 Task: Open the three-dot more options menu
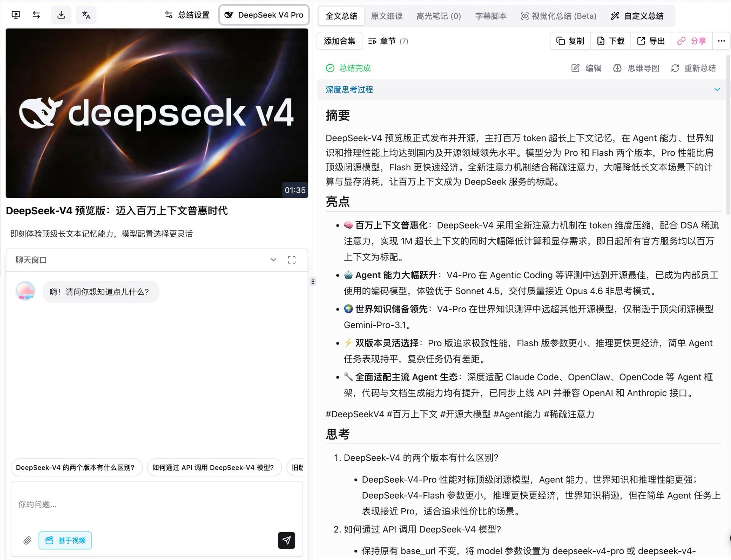721,41
